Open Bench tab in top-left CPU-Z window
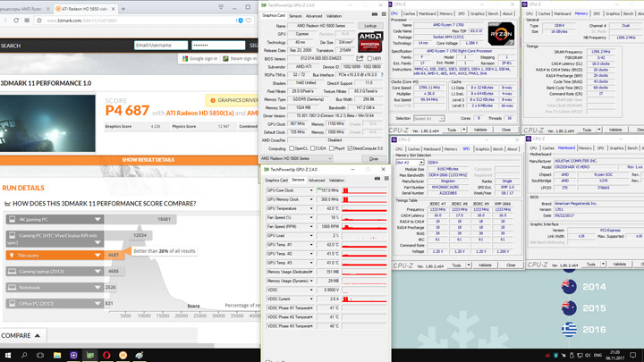 click(x=493, y=13)
